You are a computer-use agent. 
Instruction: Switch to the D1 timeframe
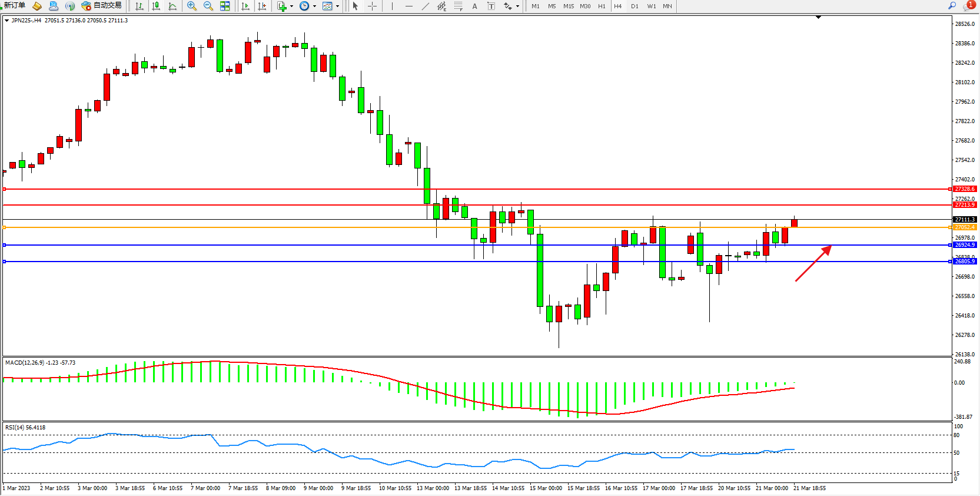click(x=634, y=6)
